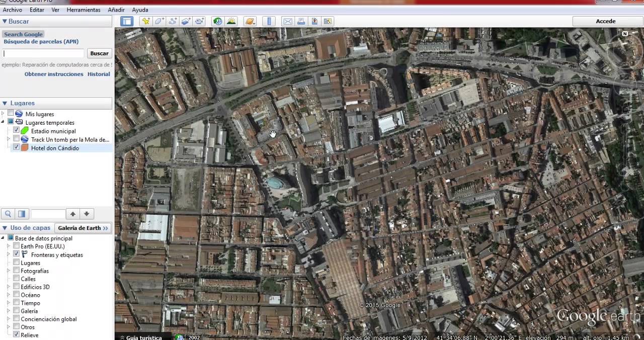
Task: Disable Fronteras y etiquetas layer
Action: coord(16,254)
